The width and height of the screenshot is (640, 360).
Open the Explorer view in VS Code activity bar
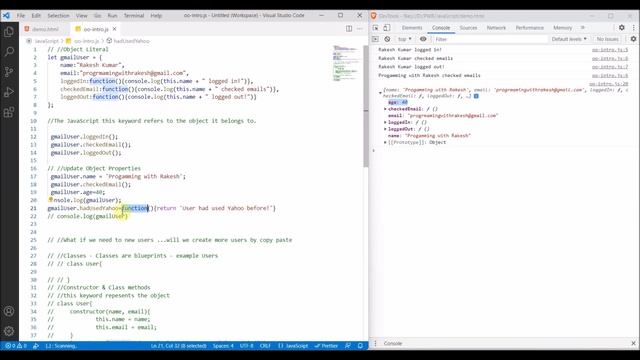point(9,31)
